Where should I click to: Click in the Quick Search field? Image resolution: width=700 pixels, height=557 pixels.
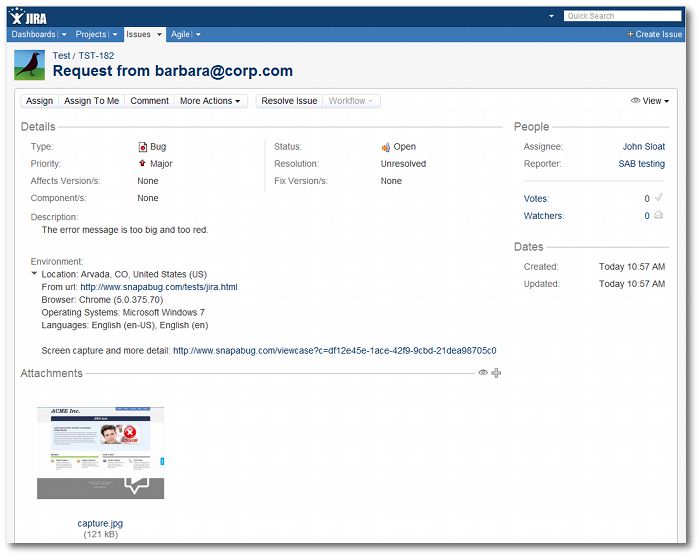coord(623,16)
